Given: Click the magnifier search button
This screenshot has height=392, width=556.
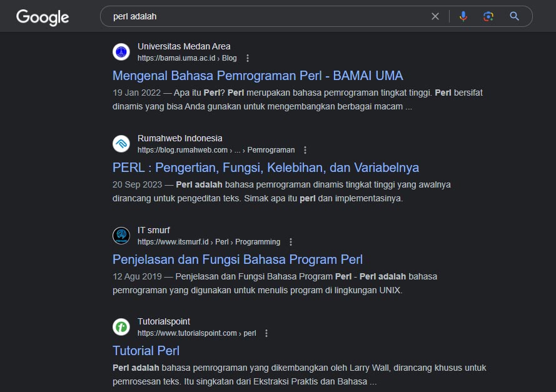Looking at the screenshot, I should click(514, 16).
